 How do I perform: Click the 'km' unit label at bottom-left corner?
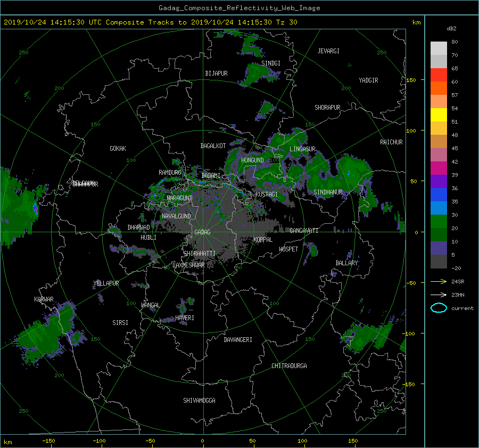coord(7,442)
